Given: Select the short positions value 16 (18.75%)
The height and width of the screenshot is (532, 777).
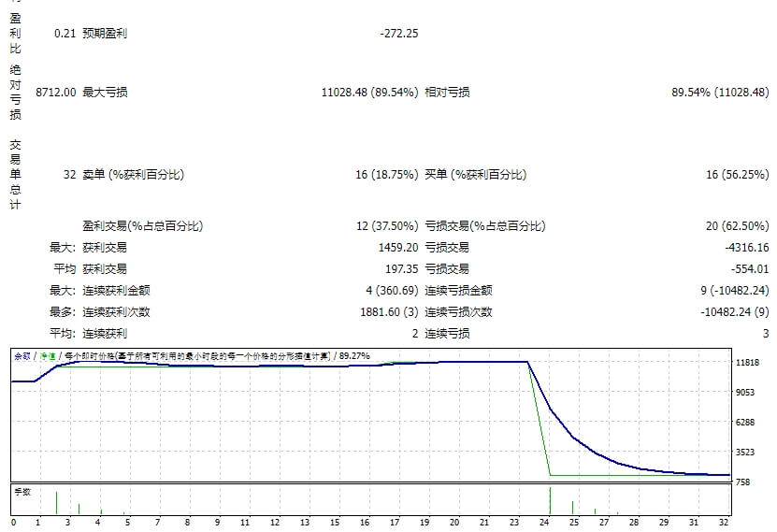Looking at the screenshot, I should [386, 174].
